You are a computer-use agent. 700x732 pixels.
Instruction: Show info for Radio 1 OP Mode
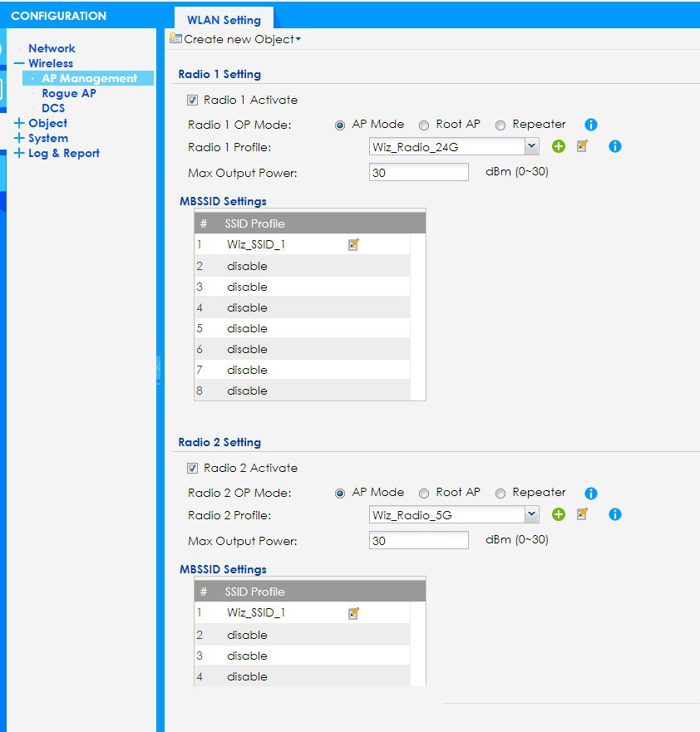591,125
